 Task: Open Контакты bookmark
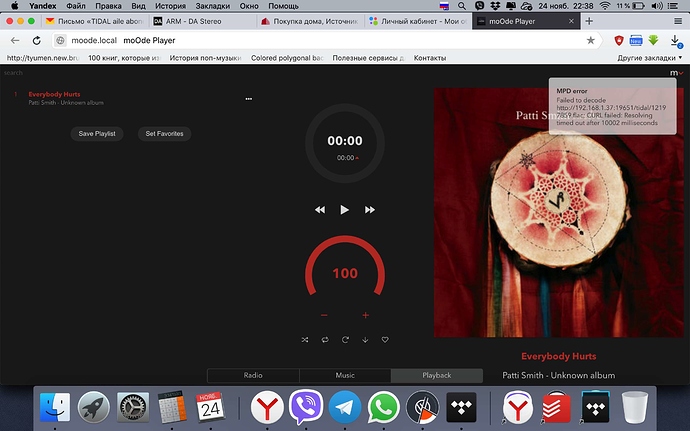coord(429,58)
